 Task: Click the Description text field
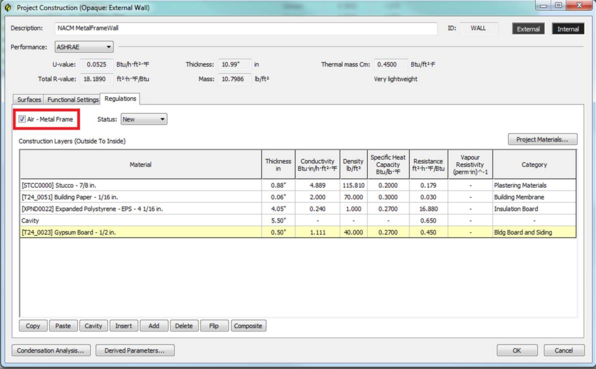(246, 28)
